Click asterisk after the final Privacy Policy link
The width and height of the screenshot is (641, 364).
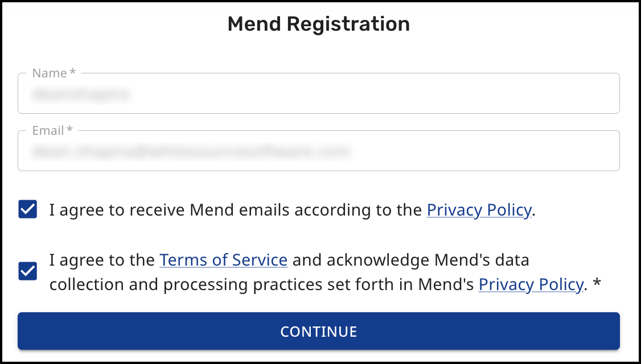tap(597, 283)
